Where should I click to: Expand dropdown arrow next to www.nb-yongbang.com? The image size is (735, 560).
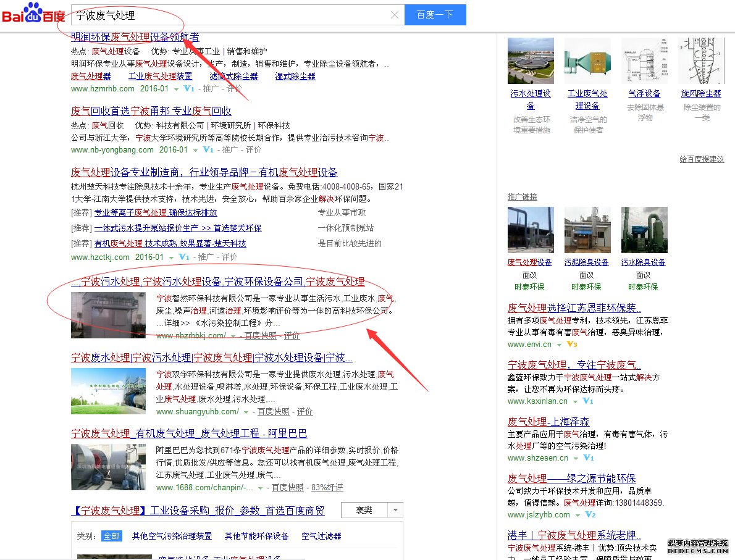[195, 151]
